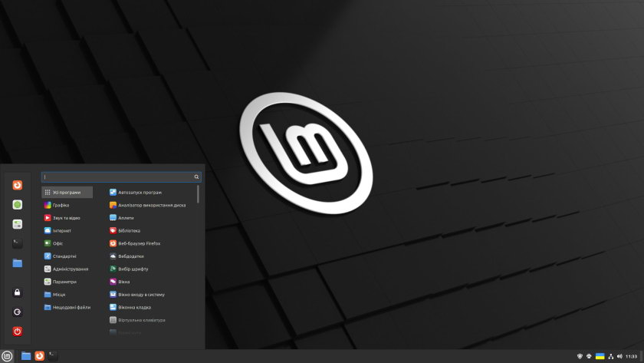The width and height of the screenshot is (644, 363).
Task: Select the 'Графіка' category
Action: [x=67, y=205]
